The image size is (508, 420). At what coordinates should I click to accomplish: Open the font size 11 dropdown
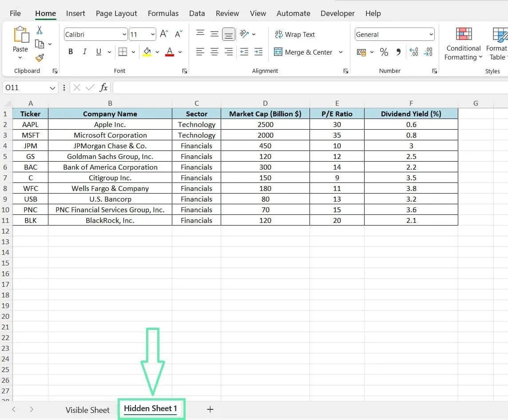pos(153,34)
